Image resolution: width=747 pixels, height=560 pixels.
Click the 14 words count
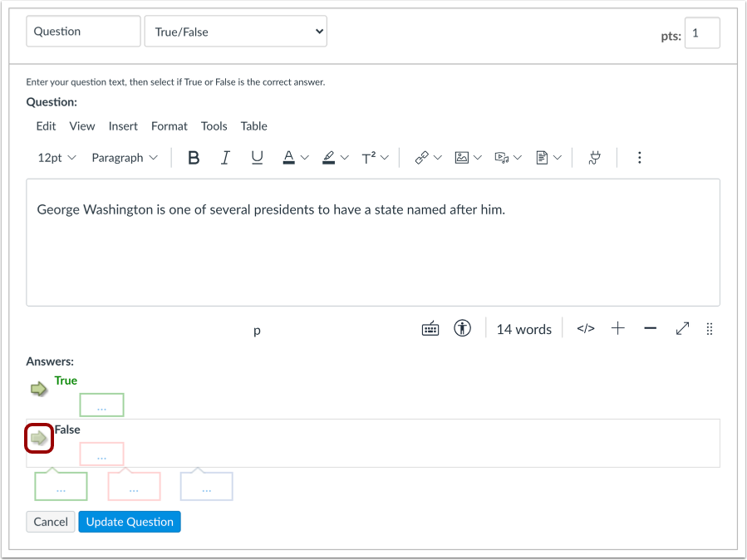point(524,329)
